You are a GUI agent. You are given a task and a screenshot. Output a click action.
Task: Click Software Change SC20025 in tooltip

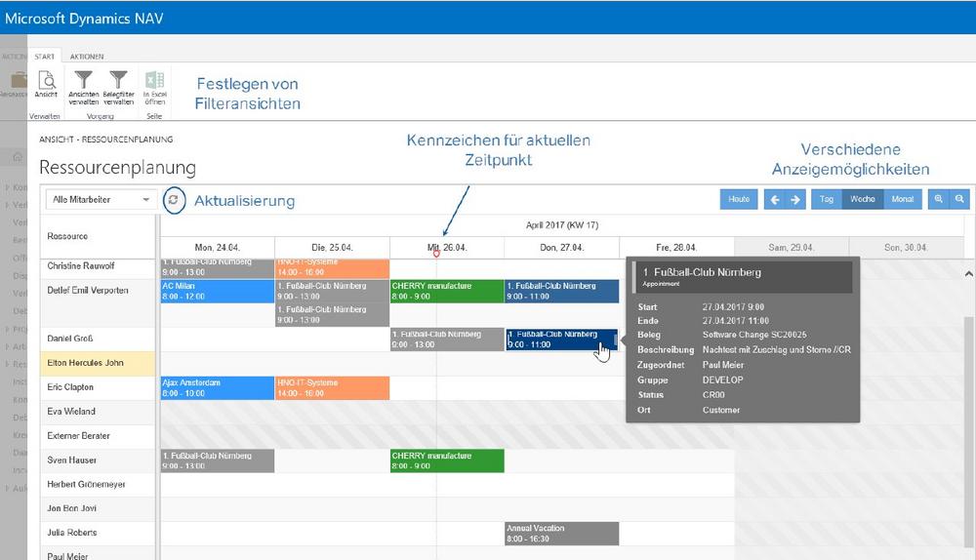point(754,335)
